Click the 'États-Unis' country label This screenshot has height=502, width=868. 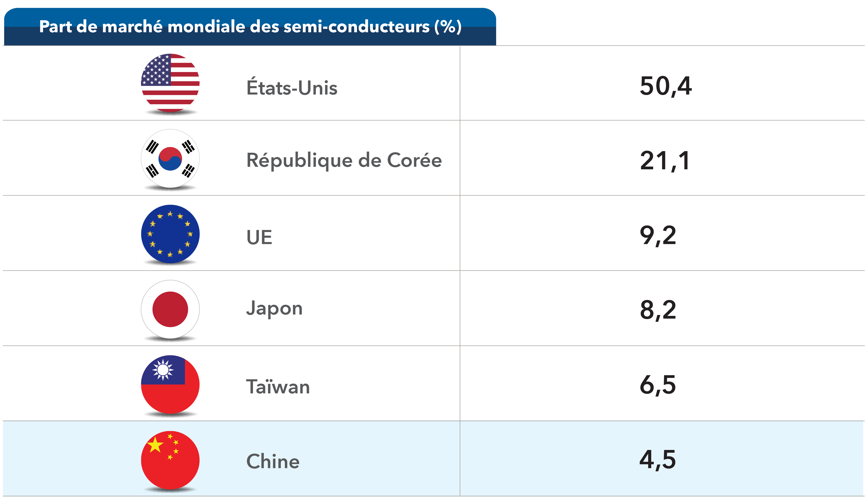[292, 87]
